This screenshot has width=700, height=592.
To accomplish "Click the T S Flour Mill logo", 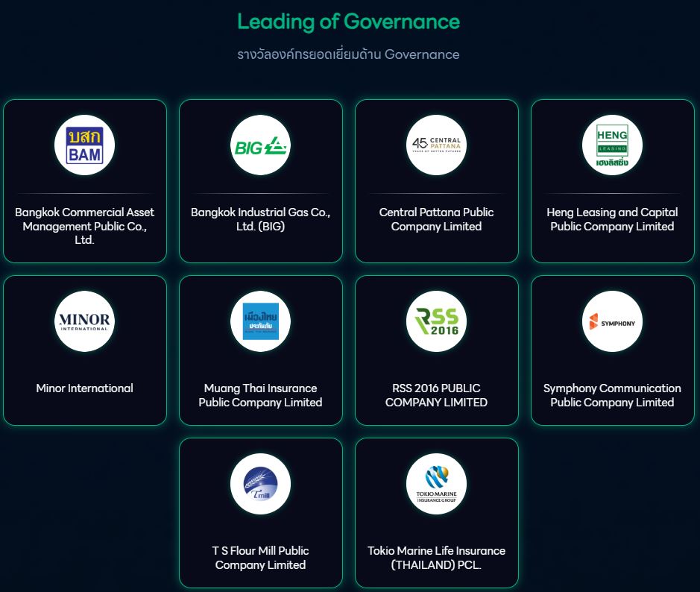I will coord(260,484).
